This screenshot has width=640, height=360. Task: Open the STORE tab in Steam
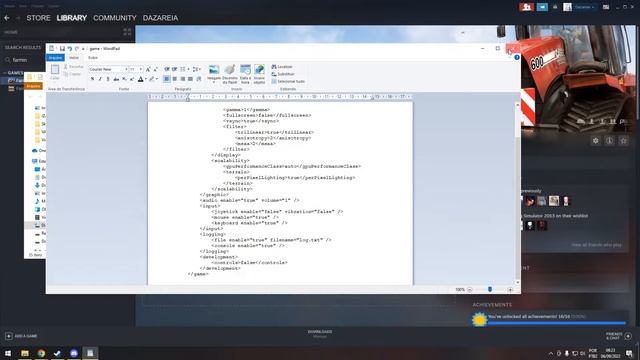point(38,18)
